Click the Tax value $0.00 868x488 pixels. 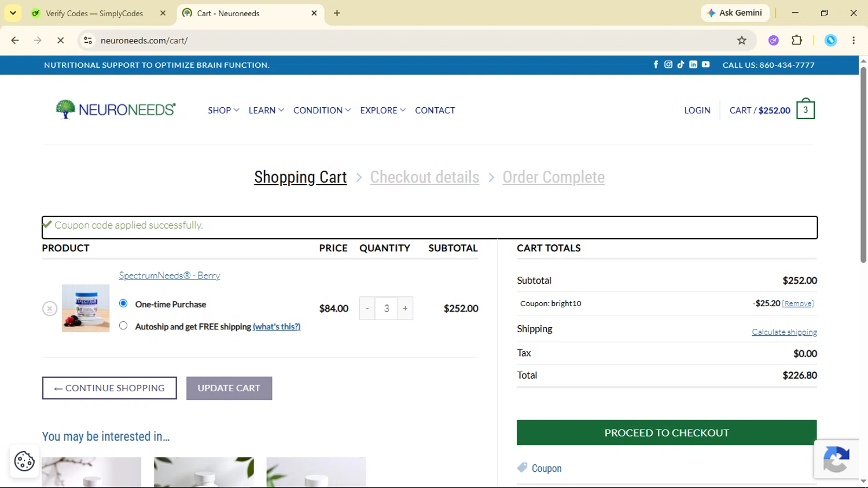click(805, 353)
